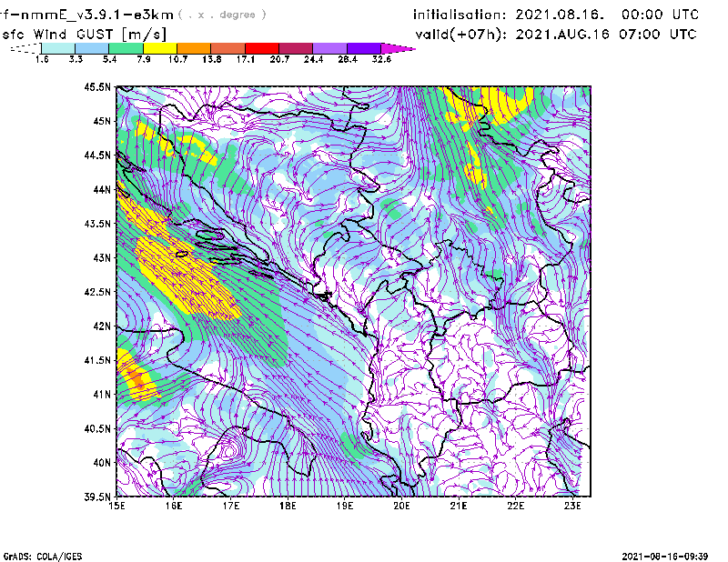The image size is (728, 562).
Task: Click the "21E" longitude label
Action: click(x=459, y=506)
